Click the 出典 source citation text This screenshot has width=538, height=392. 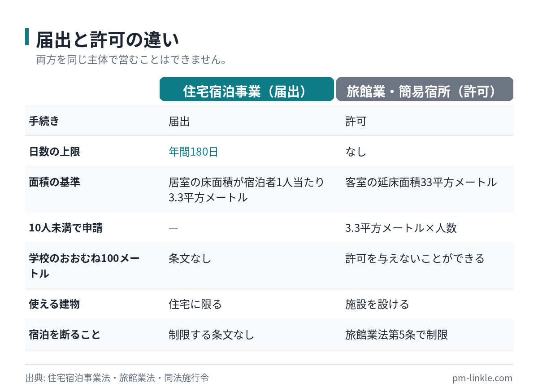(117, 378)
